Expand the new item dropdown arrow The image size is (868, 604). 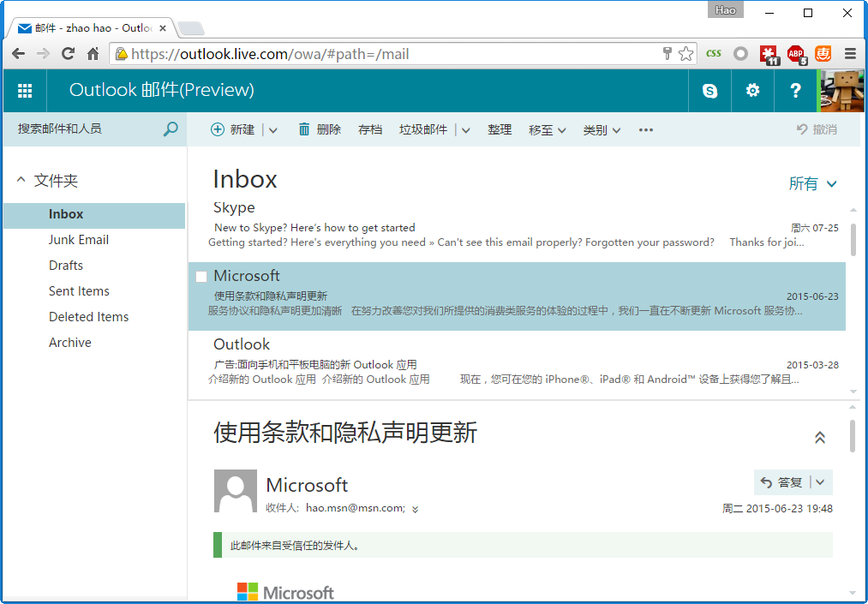point(273,130)
